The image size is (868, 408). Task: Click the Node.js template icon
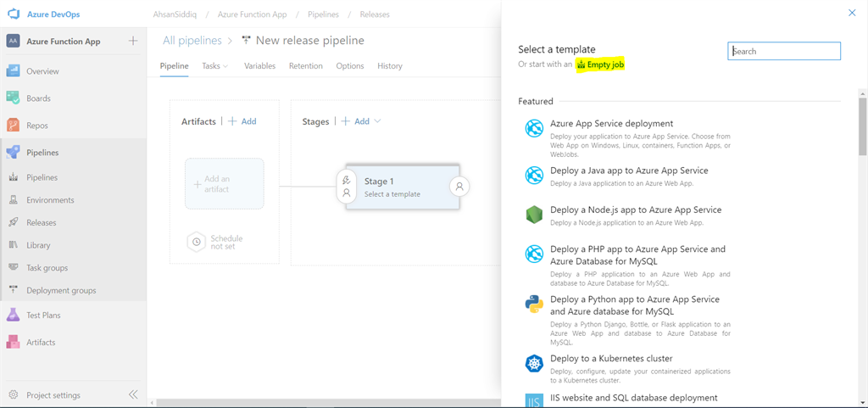click(534, 215)
